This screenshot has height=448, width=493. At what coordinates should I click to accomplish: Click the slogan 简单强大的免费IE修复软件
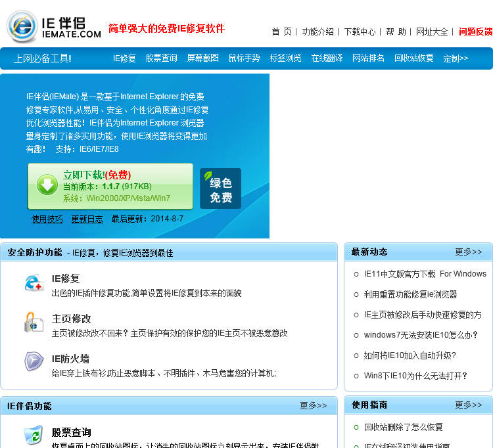coord(166,29)
